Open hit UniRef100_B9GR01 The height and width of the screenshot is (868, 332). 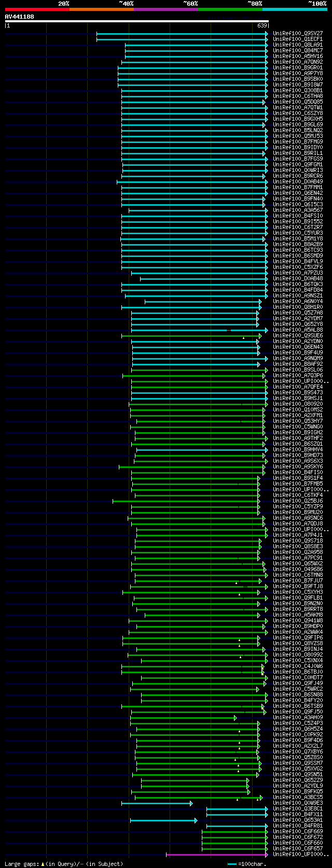298,67
